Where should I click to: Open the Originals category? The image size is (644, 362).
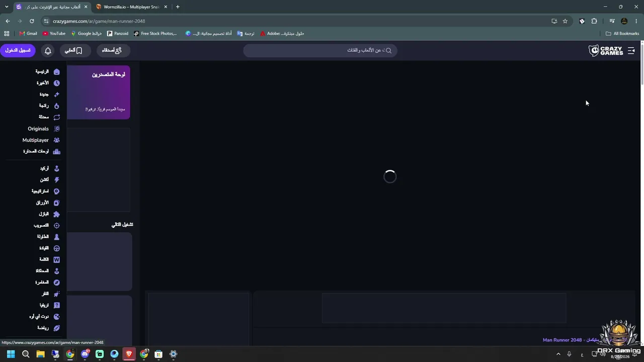44,129
